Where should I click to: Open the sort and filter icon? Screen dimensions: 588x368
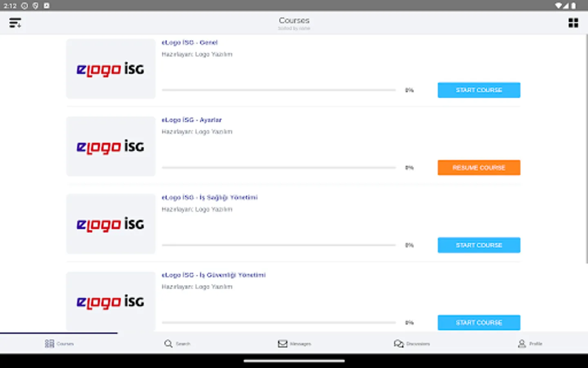coord(15,23)
